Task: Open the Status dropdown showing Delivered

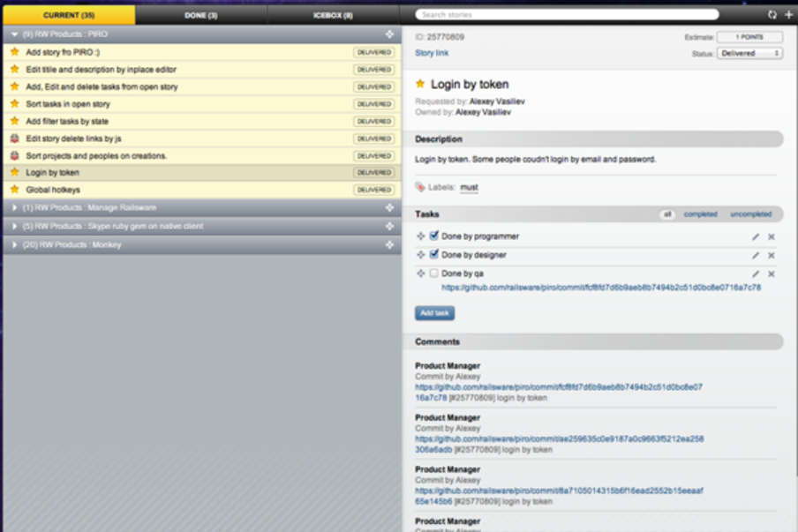Action: (x=749, y=53)
